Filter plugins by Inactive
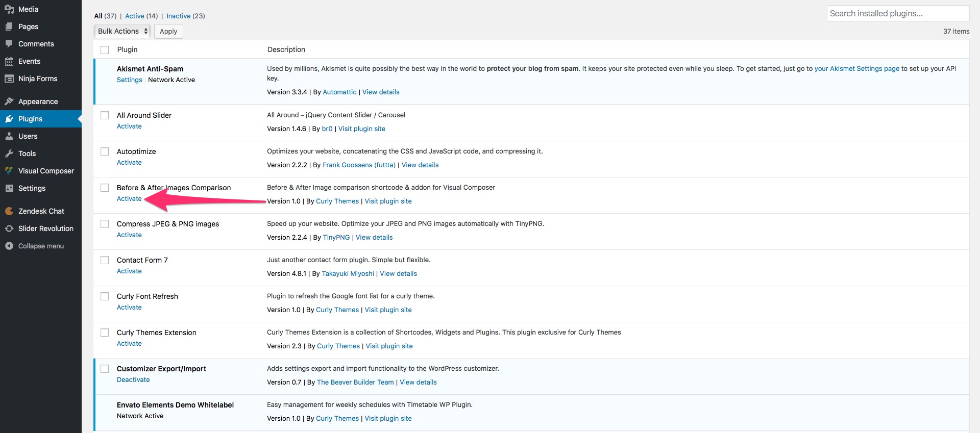The height and width of the screenshot is (433, 980). click(179, 16)
